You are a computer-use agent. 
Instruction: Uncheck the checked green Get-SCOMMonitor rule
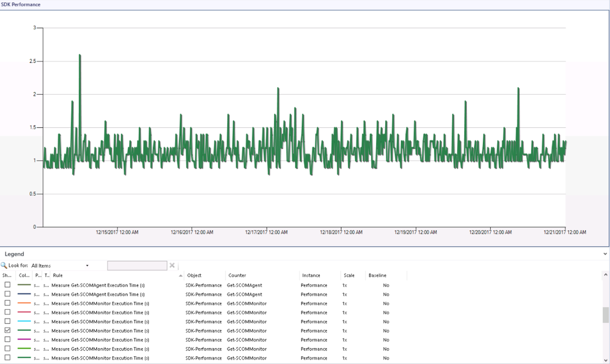7,330
